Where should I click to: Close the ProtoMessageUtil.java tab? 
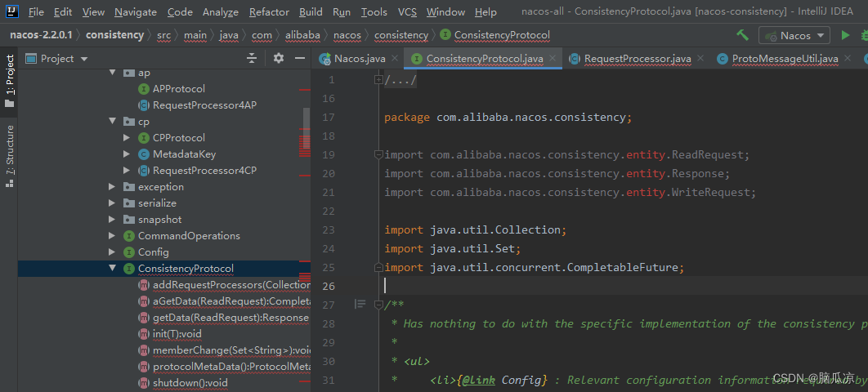(x=848, y=58)
